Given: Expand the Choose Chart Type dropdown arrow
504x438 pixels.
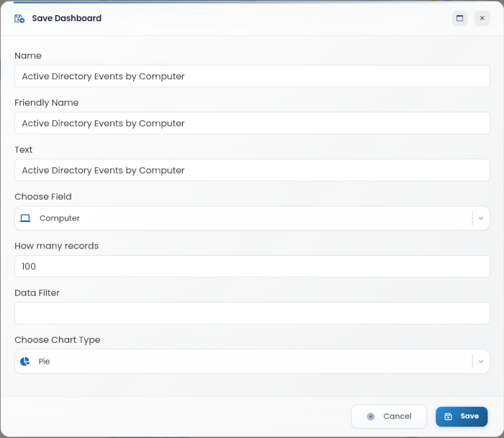Looking at the screenshot, I should [x=481, y=362].
